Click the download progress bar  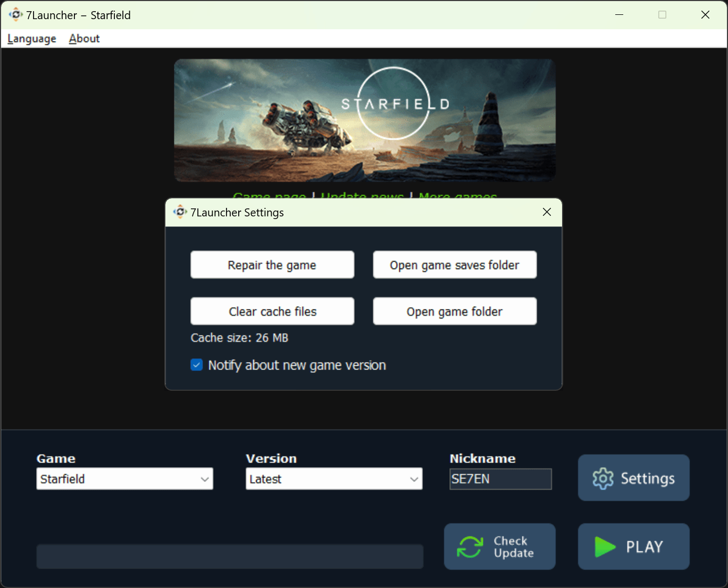[x=230, y=556]
